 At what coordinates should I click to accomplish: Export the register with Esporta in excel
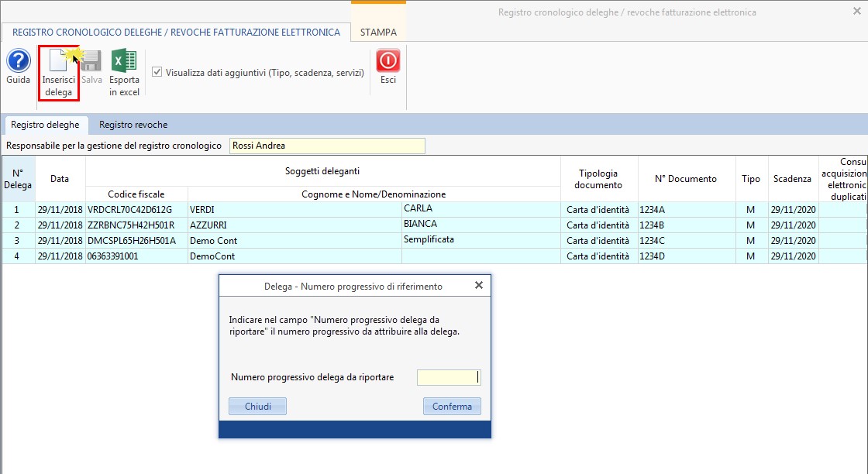124,61
